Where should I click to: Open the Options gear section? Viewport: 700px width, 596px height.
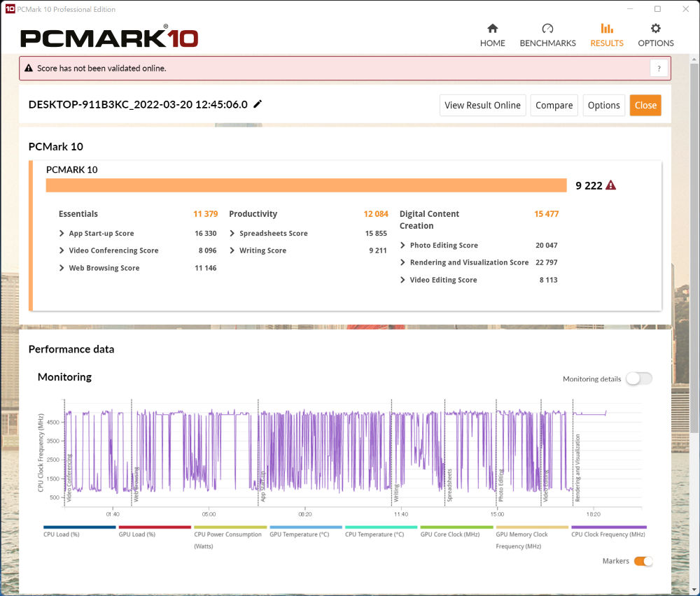point(655,36)
